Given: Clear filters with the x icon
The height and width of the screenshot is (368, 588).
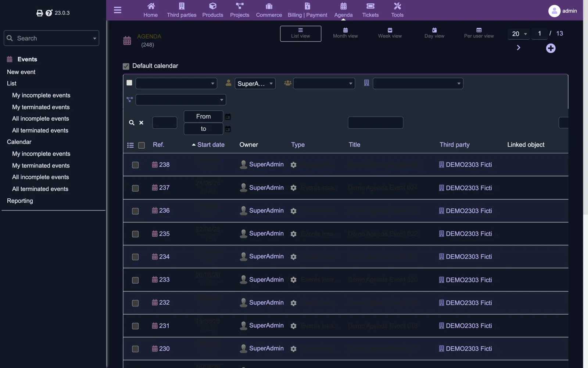Looking at the screenshot, I should click(141, 123).
